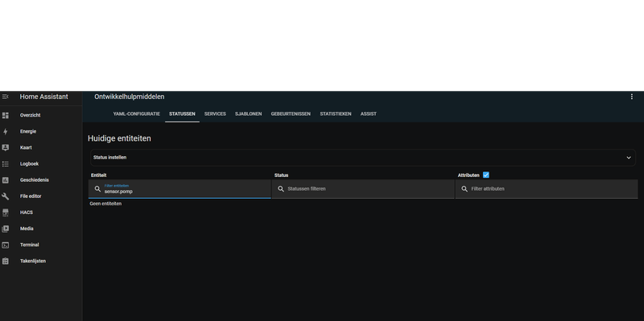Viewport: 644px width, 321px height.
Task: Click the HACS store icon
Action: click(6, 212)
